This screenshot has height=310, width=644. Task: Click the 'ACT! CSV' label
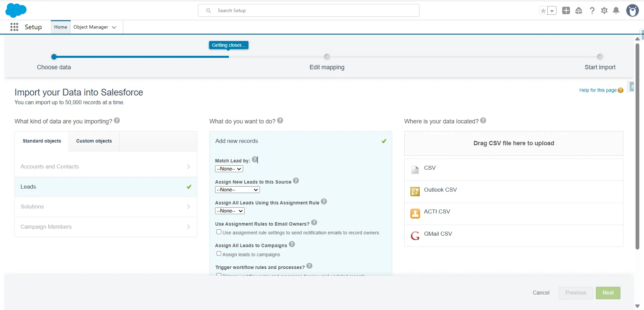tap(437, 211)
